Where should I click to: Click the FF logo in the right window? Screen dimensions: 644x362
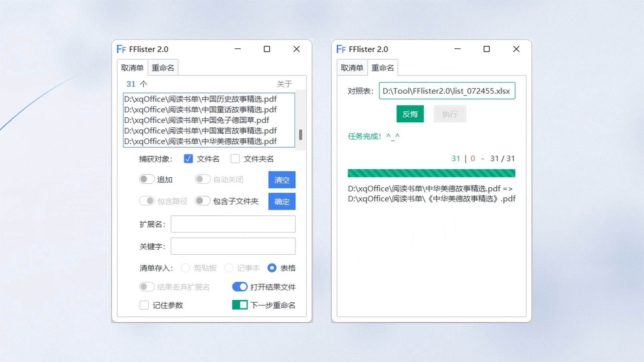click(x=341, y=49)
